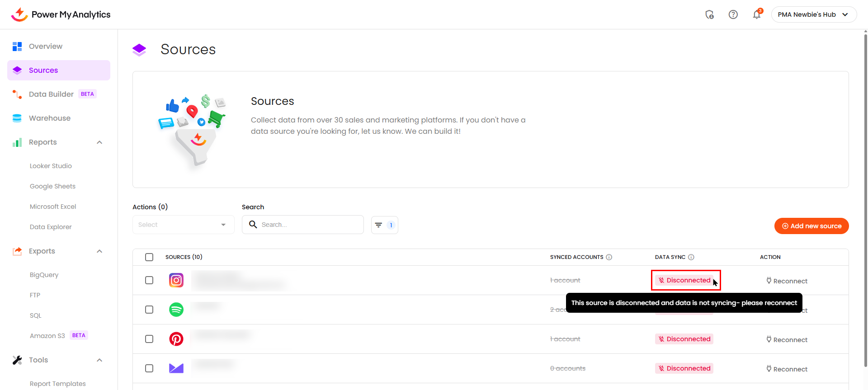
Task: Go to Data Builder in sidebar
Action: pos(51,94)
